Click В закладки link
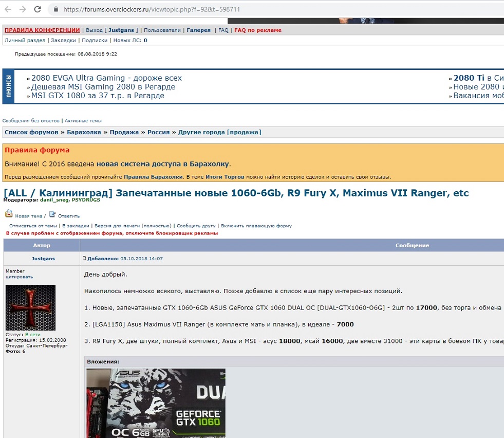Image resolution: width=504 pixels, height=438 pixels. coord(76,226)
